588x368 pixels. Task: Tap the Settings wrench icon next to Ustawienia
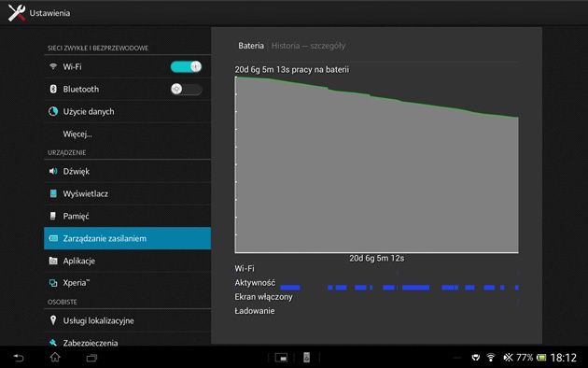coord(17,13)
